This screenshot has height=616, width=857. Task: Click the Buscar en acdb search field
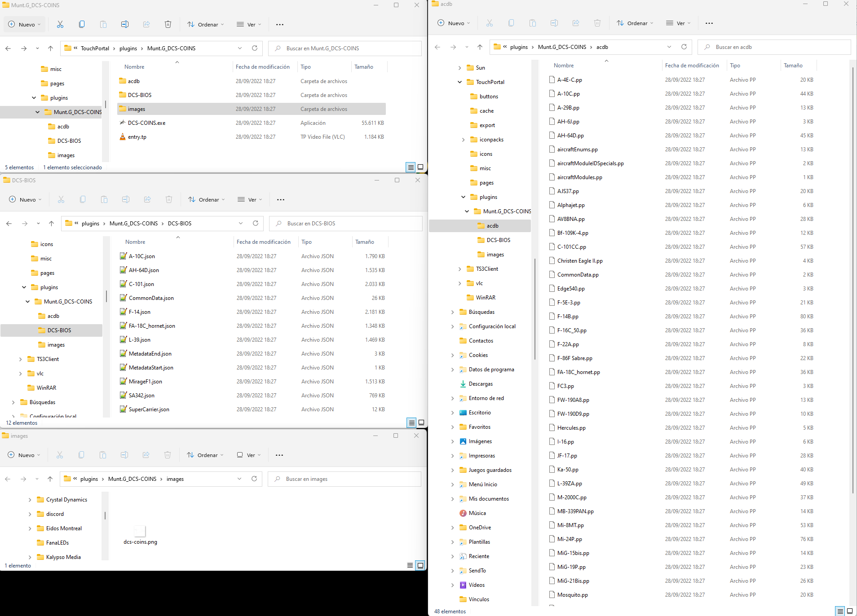pos(774,47)
